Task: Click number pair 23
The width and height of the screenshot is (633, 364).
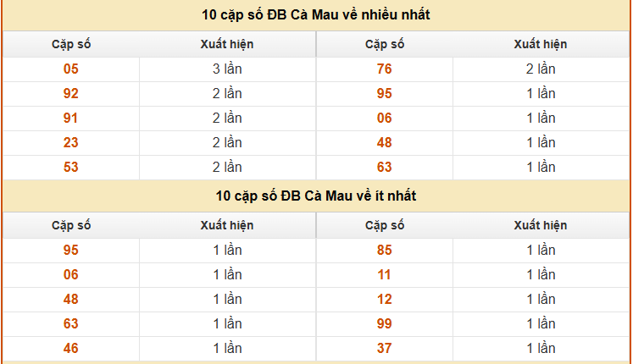Action: click(71, 143)
